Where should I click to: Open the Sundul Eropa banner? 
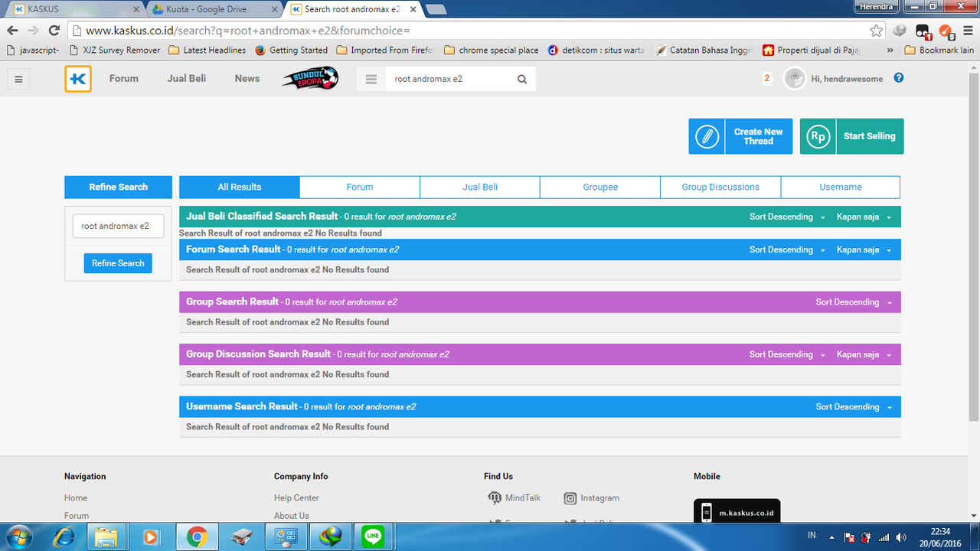[x=310, y=78]
